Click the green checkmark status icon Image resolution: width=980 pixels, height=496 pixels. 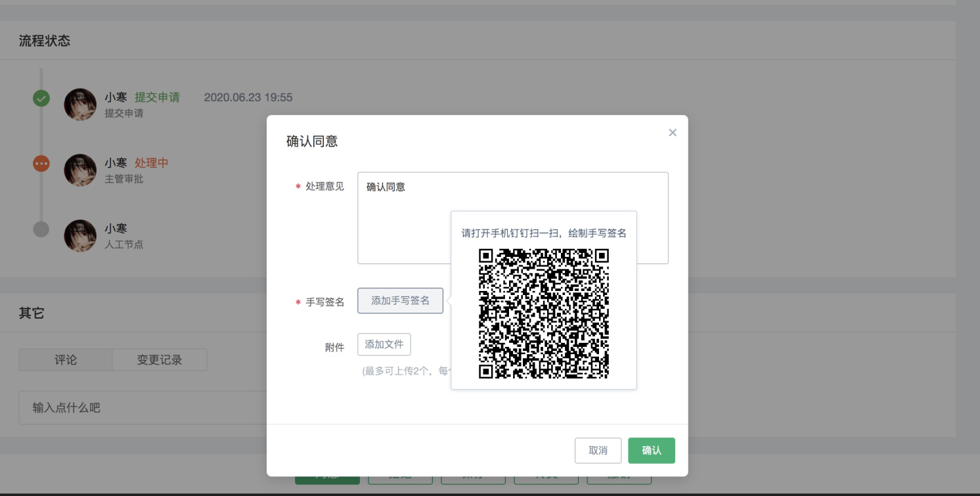click(41, 99)
